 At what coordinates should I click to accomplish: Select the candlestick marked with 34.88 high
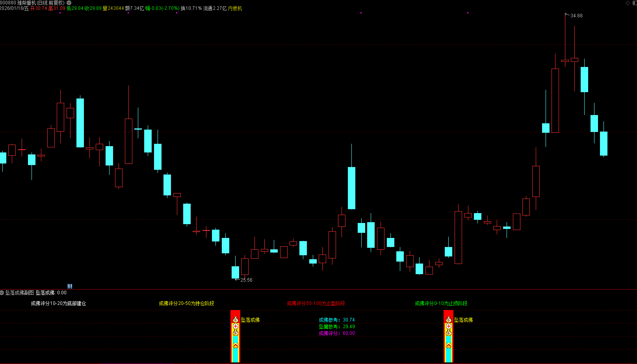tap(565, 61)
